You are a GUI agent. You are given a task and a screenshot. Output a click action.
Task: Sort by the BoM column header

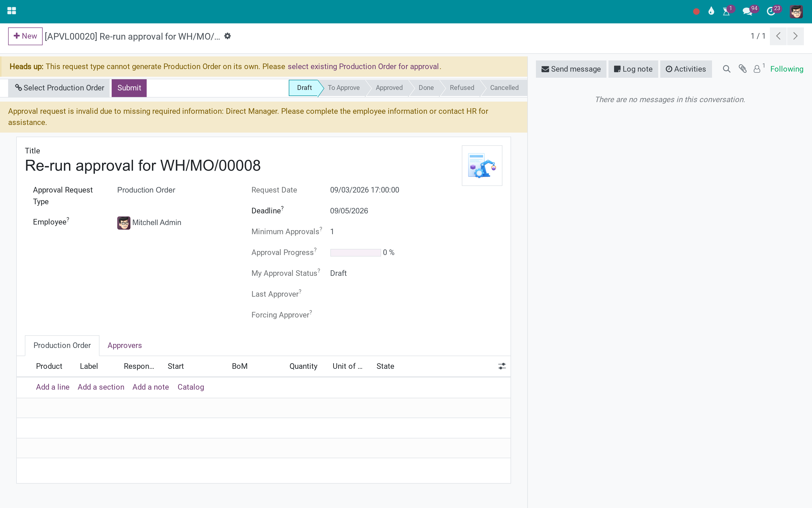pyautogui.click(x=240, y=366)
